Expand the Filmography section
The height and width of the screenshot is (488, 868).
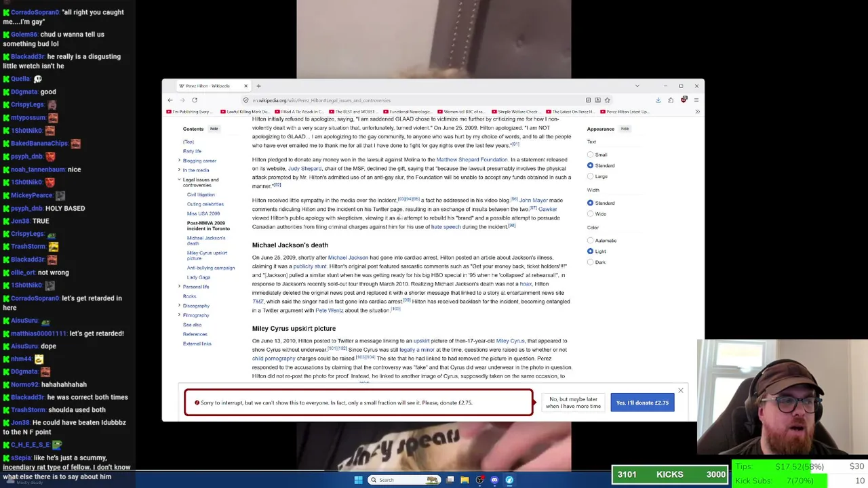point(179,315)
